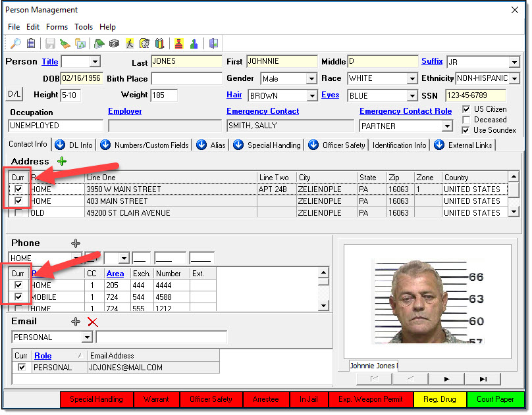The height and width of the screenshot is (415, 532).
Task: Click the walking person toolbar icon
Action: [x=130, y=44]
